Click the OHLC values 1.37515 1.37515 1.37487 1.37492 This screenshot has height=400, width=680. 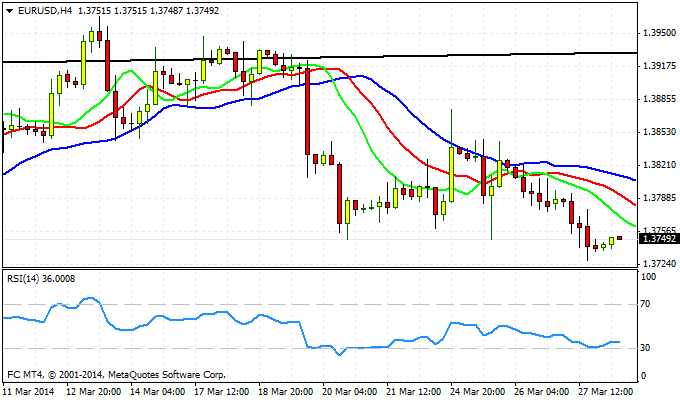click(148, 11)
